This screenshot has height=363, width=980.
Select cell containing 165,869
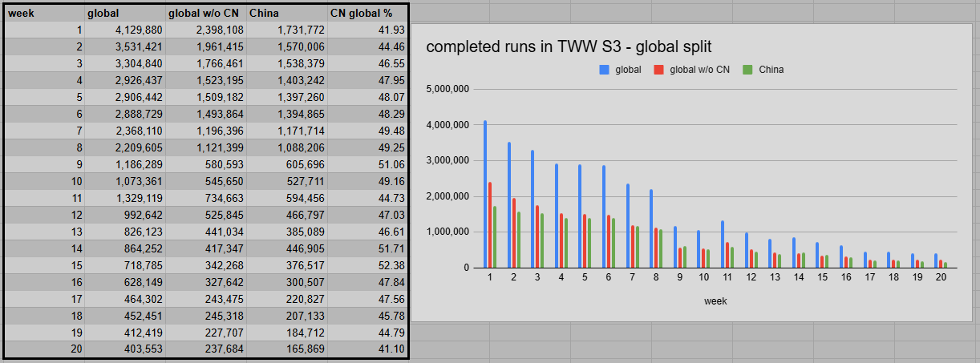tap(287, 349)
